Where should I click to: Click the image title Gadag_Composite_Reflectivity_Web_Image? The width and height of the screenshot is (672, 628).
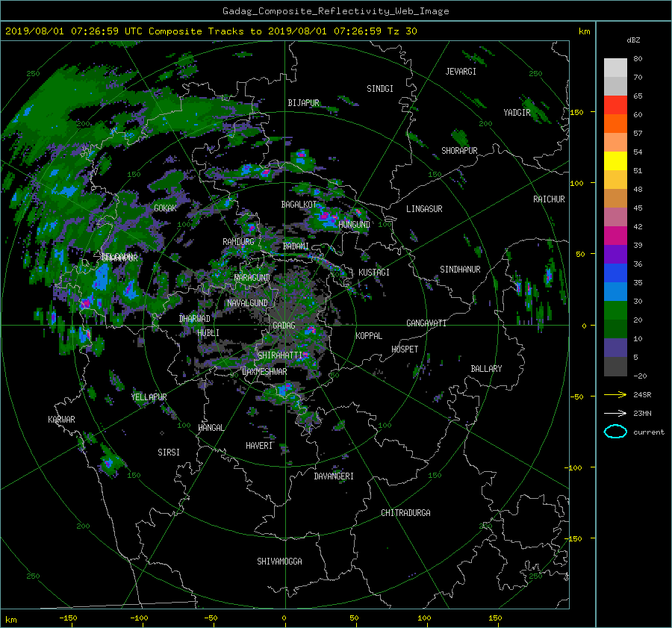point(335,11)
